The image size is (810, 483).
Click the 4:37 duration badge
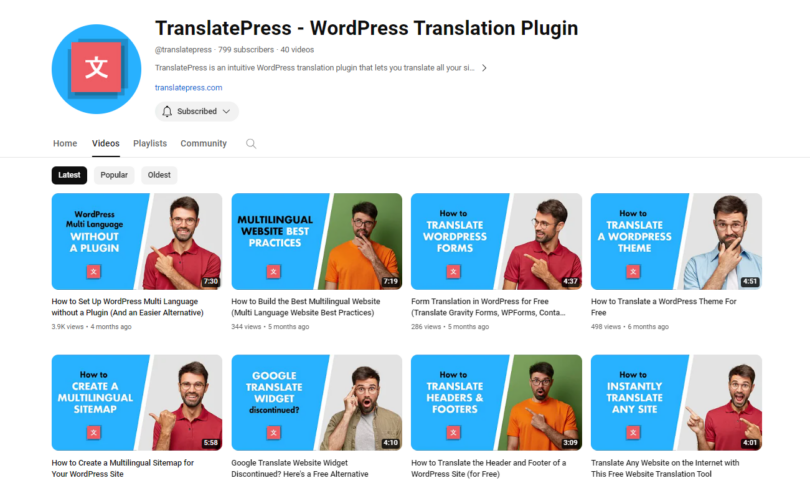[570, 282]
